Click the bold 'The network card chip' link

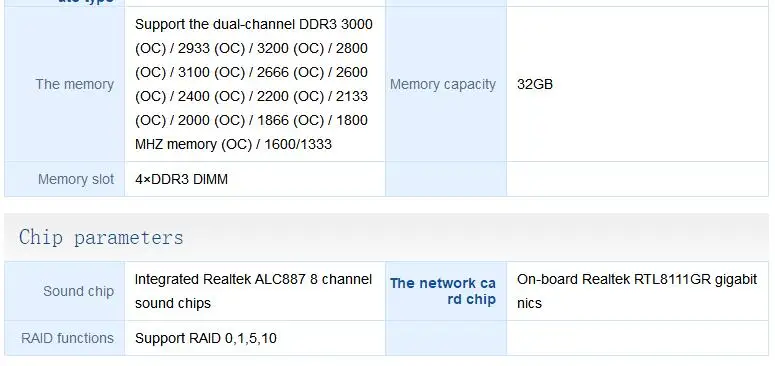point(442,291)
